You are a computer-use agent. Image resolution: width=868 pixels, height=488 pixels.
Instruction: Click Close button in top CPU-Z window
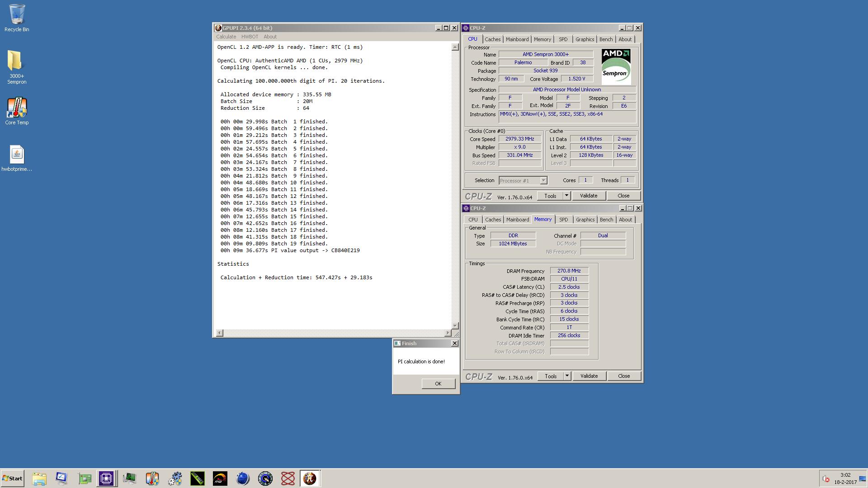point(623,196)
